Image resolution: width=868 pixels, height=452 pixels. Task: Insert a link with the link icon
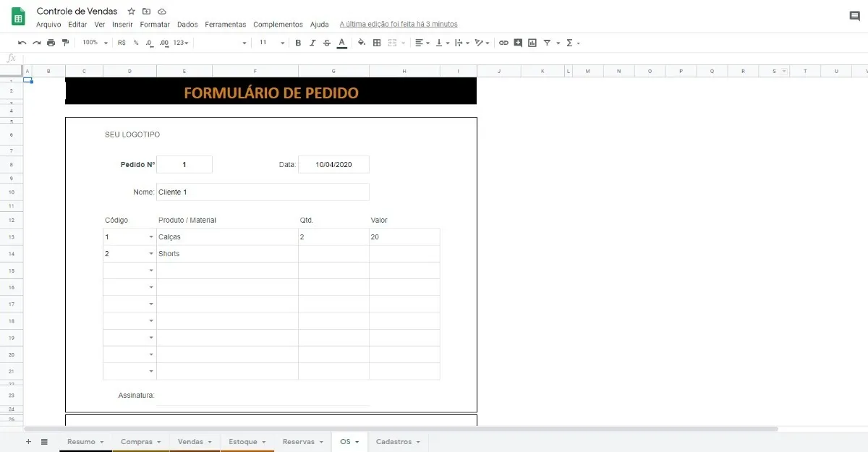503,43
